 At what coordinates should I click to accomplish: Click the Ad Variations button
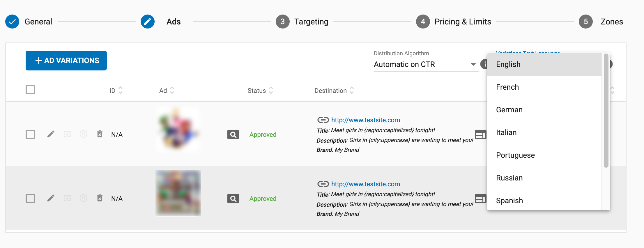[66, 61]
